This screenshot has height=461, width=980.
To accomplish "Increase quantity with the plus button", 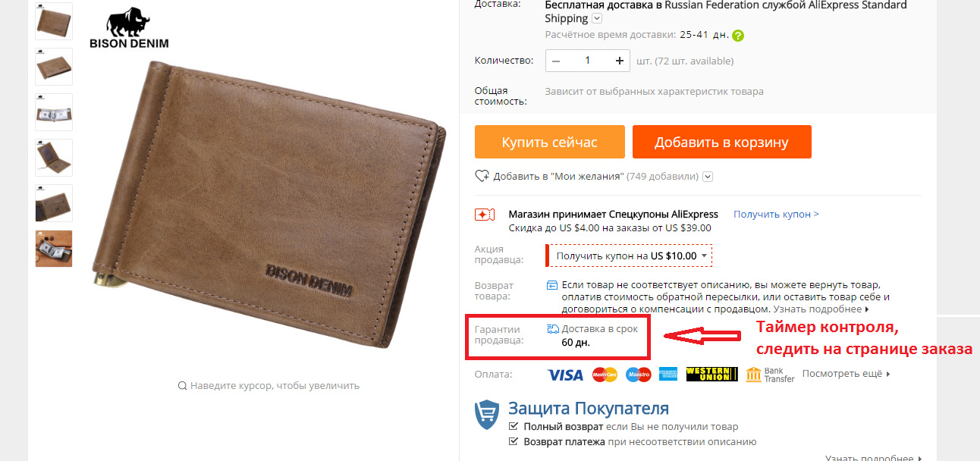I will (x=620, y=61).
